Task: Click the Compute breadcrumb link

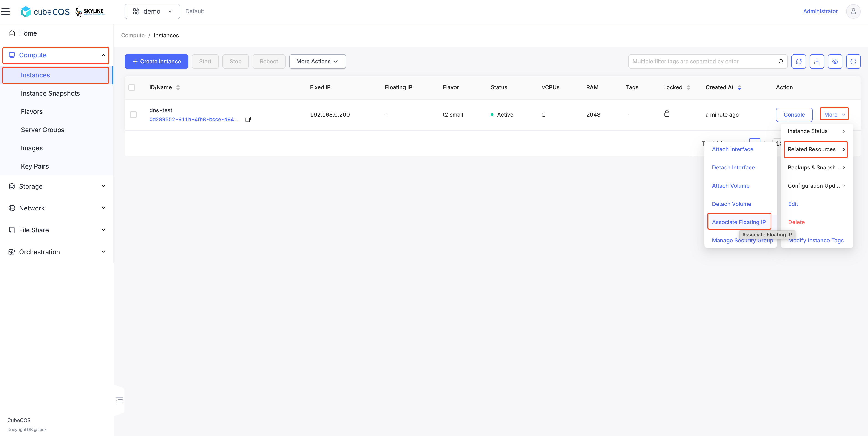Action: coord(133,35)
